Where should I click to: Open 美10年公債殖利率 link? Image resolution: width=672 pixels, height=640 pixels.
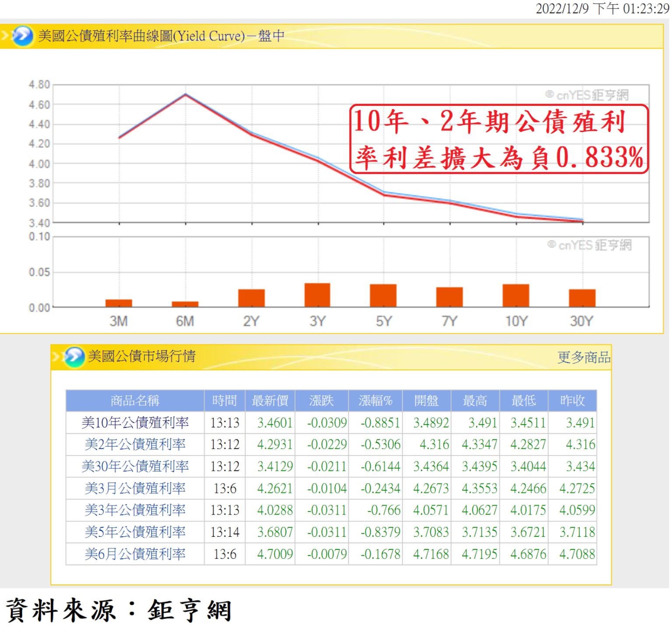[135, 423]
